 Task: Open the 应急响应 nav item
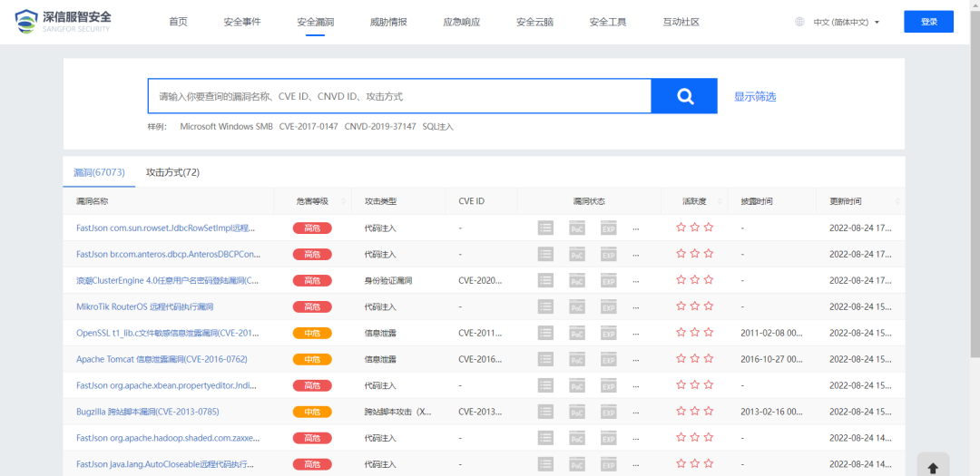462,22
